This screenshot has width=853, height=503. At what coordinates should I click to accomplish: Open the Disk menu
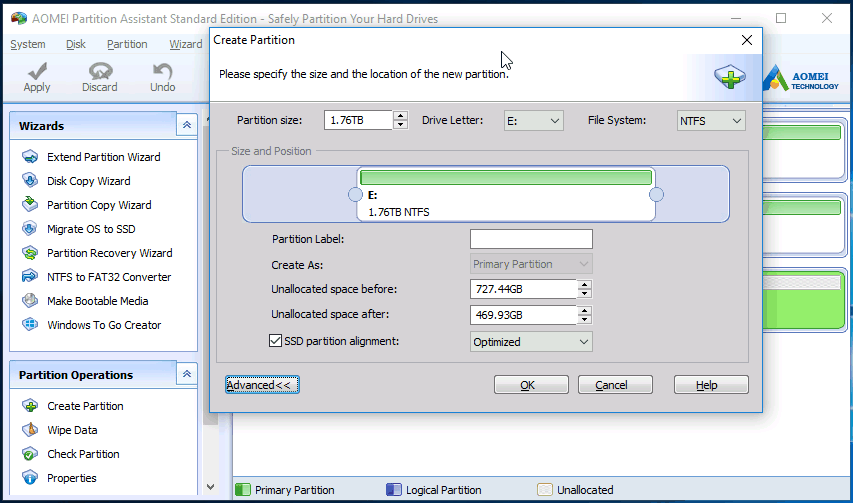[x=76, y=44]
